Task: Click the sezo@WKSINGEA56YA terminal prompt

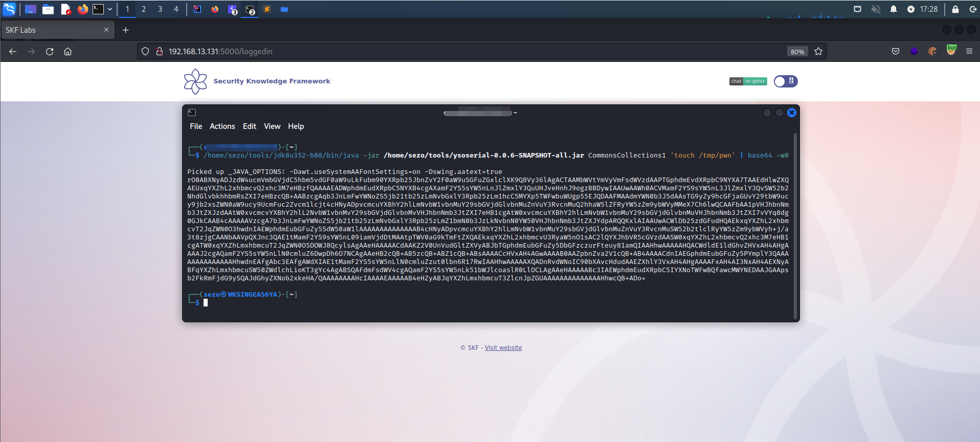Action: tap(240, 295)
